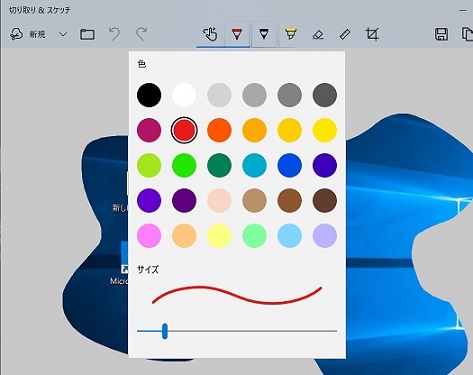Choose the orange-red swatch
473x375 pixels.
coord(219,130)
